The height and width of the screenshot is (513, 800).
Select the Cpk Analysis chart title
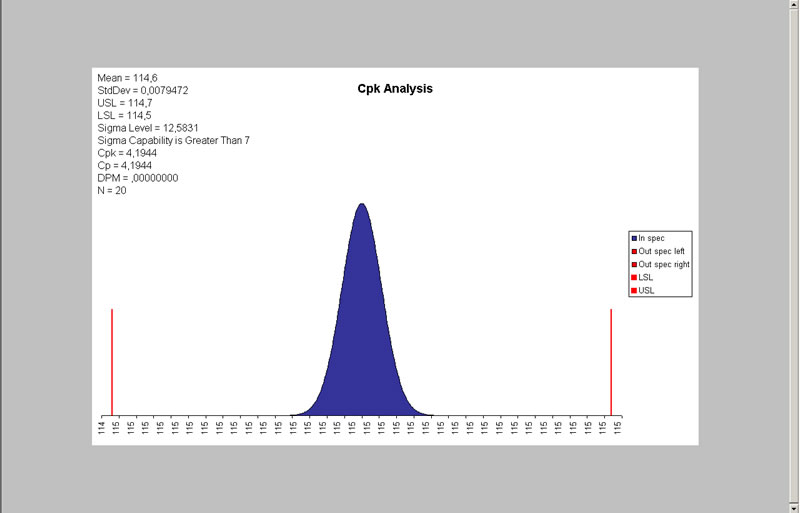pos(395,89)
